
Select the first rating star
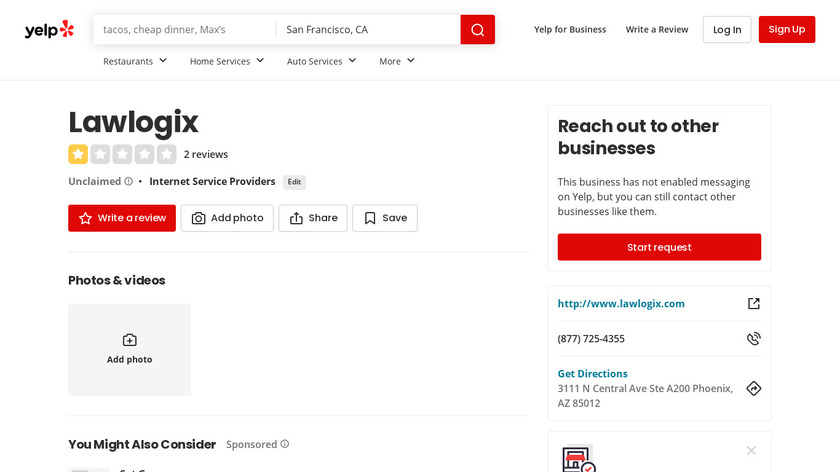pos(78,154)
